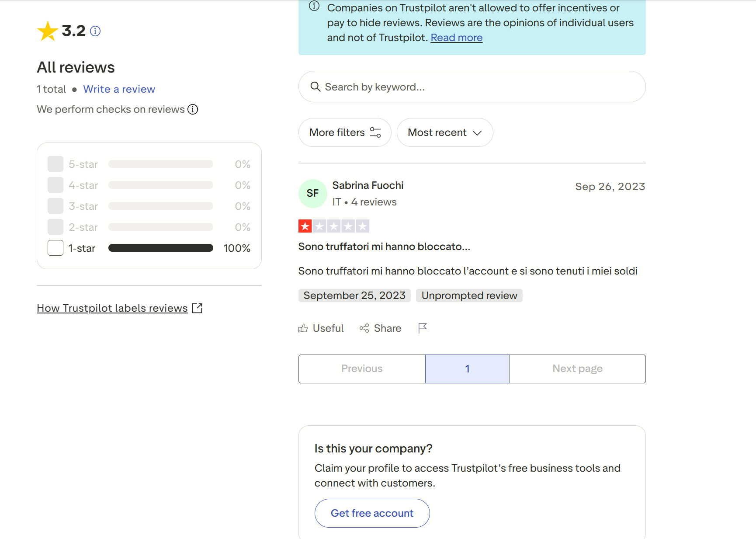Click the Get free account button
This screenshot has width=756, height=539.
point(372,513)
